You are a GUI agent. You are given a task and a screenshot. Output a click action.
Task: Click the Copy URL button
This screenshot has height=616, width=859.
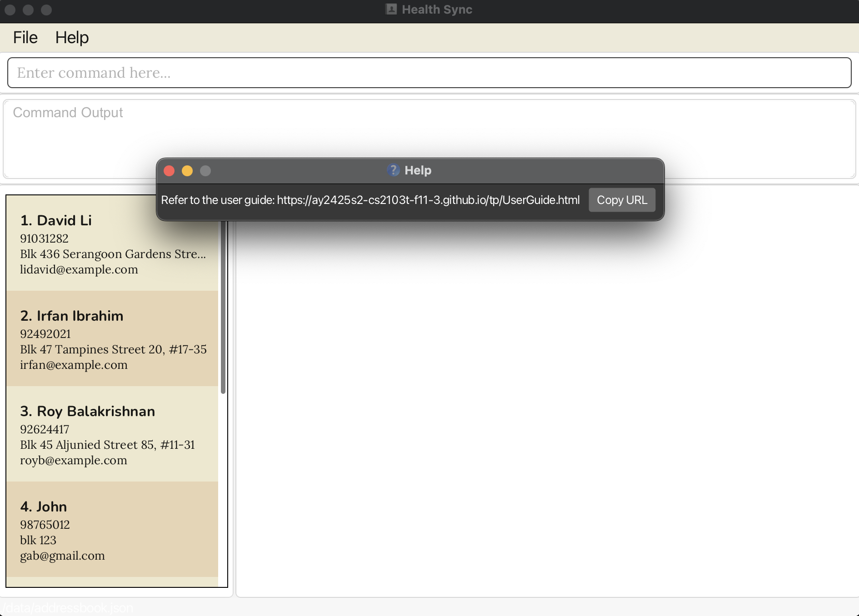[x=621, y=200]
